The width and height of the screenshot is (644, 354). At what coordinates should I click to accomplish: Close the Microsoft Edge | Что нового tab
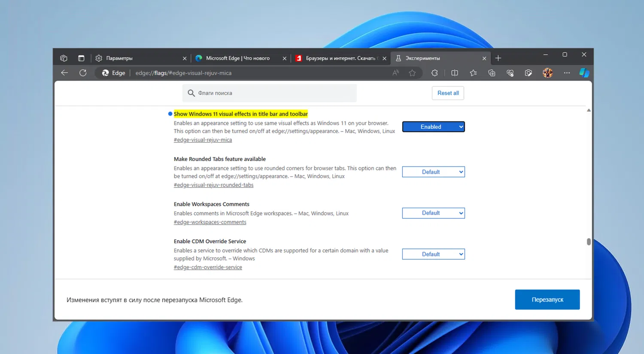(x=284, y=58)
